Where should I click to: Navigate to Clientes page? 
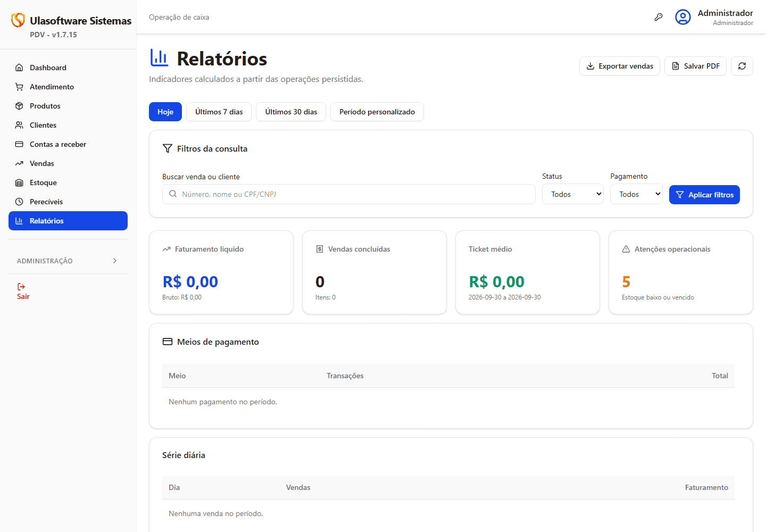(x=68, y=125)
